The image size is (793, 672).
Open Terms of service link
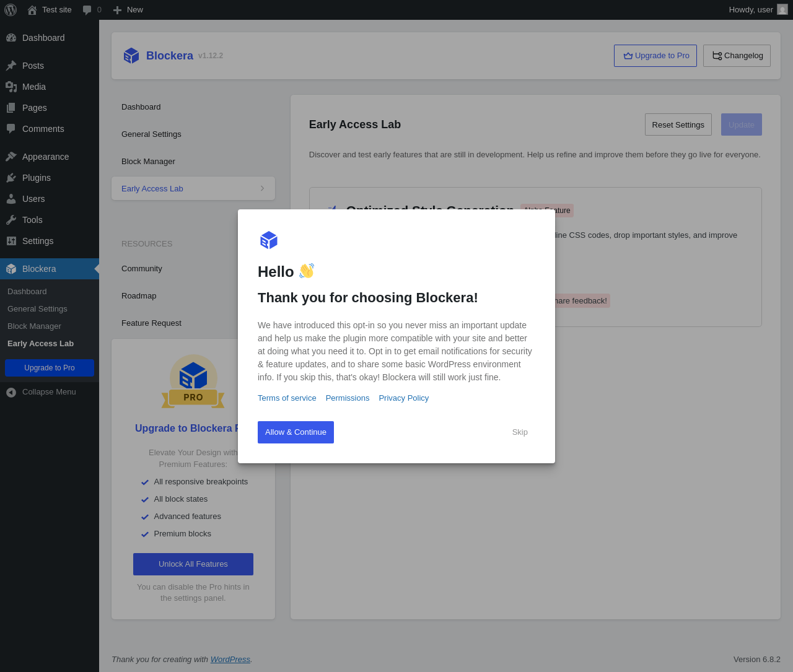tap(287, 398)
